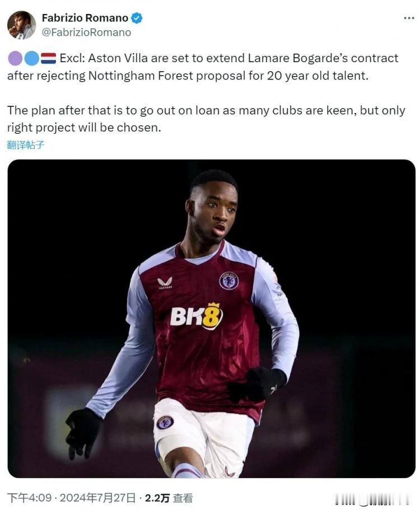Click the Netherlands flag emoji

[48, 58]
